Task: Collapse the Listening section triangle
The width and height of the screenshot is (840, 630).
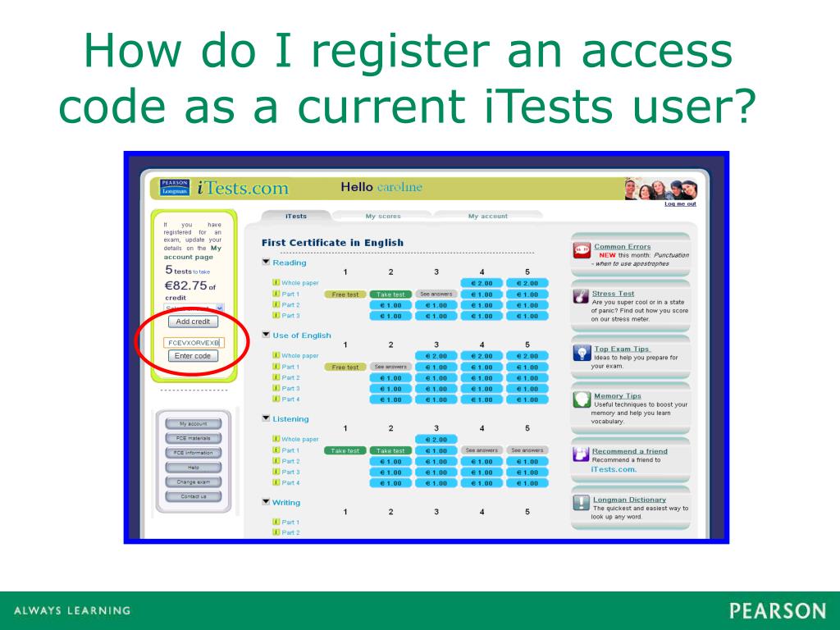Action: [x=266, y=418]
